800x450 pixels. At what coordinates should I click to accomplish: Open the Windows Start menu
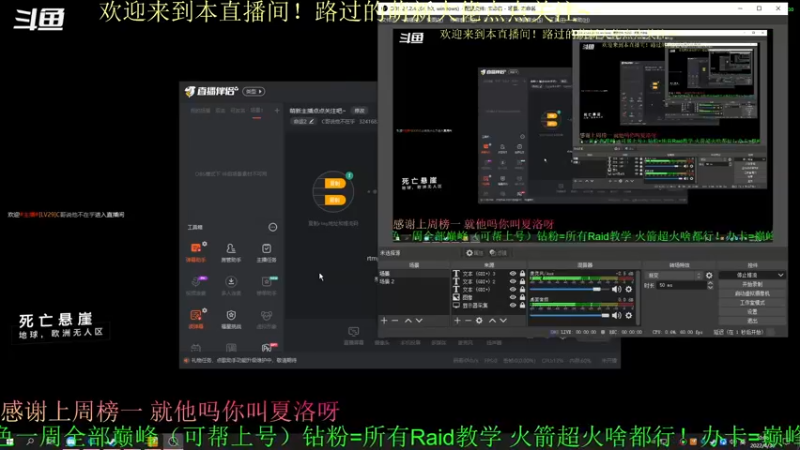[9, 441]
